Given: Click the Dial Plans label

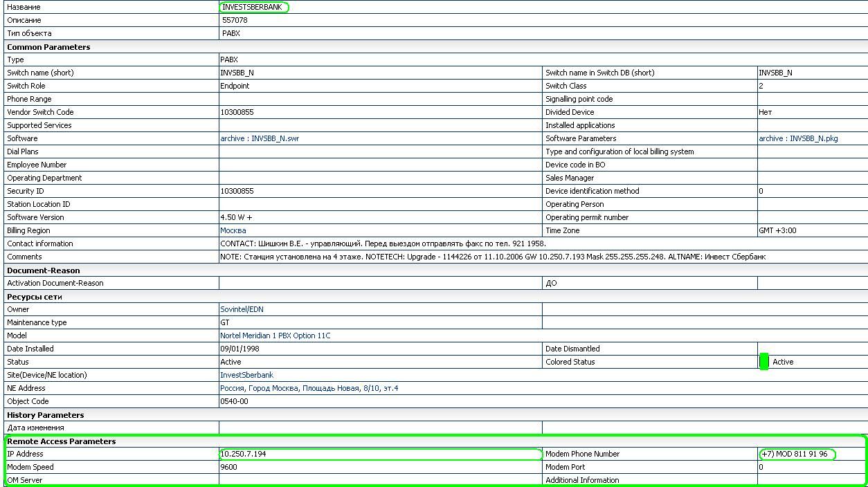Looking at the screenshot, I should point(23,151).
